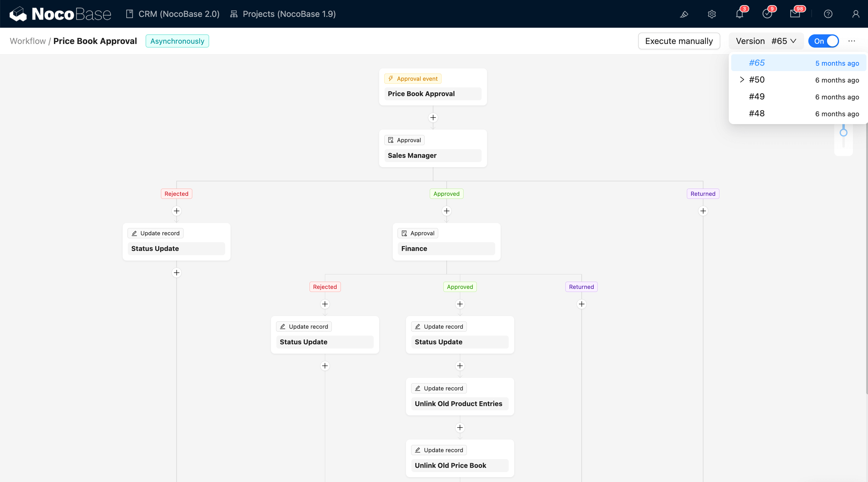Add a node under the Returned branch
This screenshot has height=482, width=868.
click(703, 211)
